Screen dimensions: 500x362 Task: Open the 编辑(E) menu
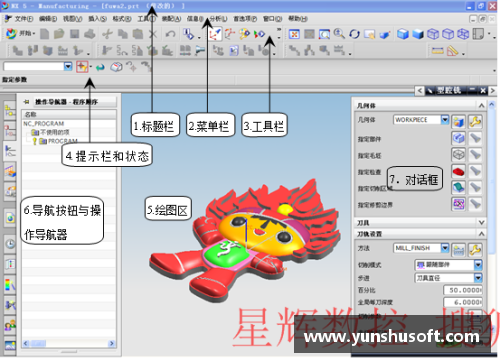coord(48,19)
